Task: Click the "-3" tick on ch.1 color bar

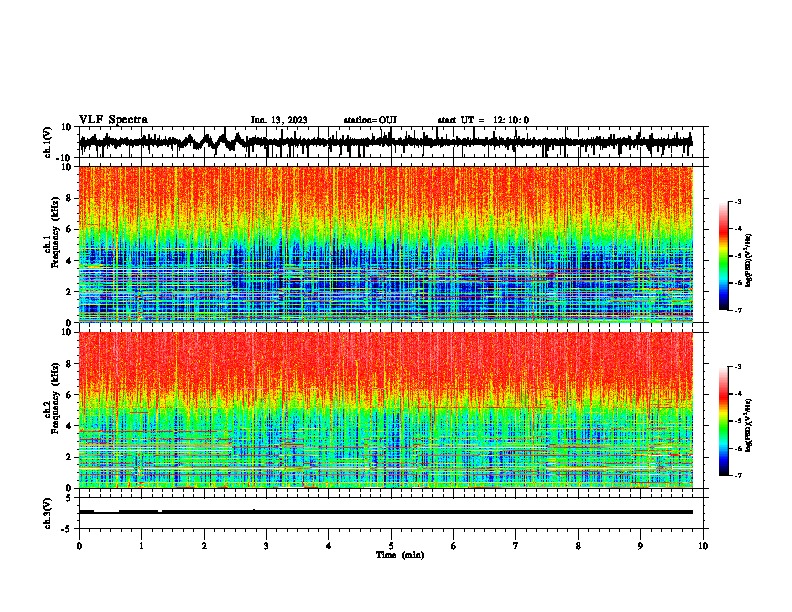Action: [x=738, y=202]
